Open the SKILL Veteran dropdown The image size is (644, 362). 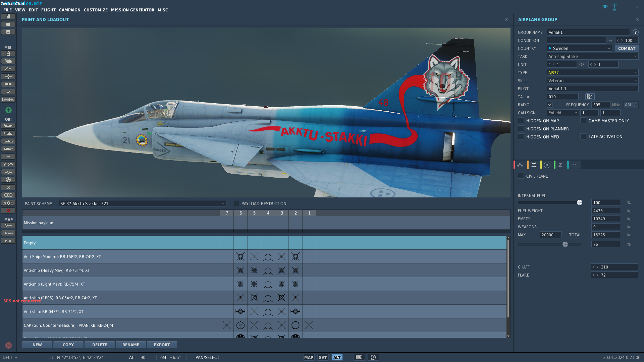[592, 80]
